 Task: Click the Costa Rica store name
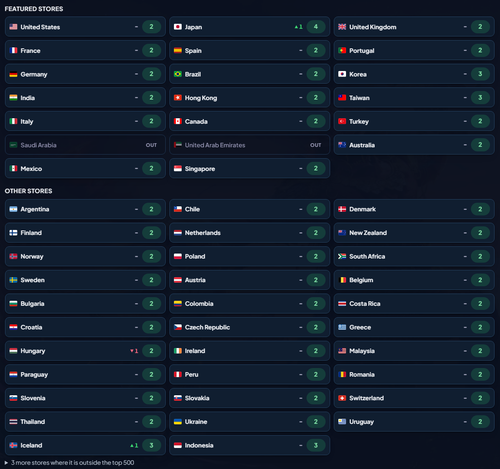[365, 304]
